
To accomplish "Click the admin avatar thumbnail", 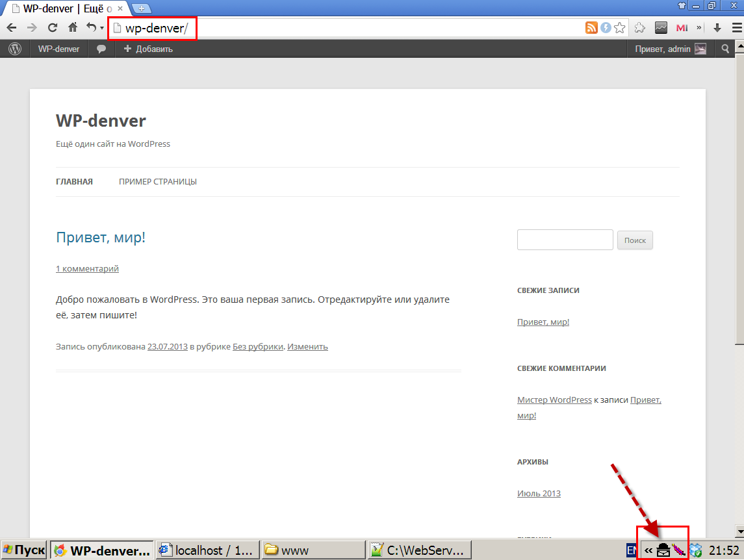I will click(x=700, y=49).
